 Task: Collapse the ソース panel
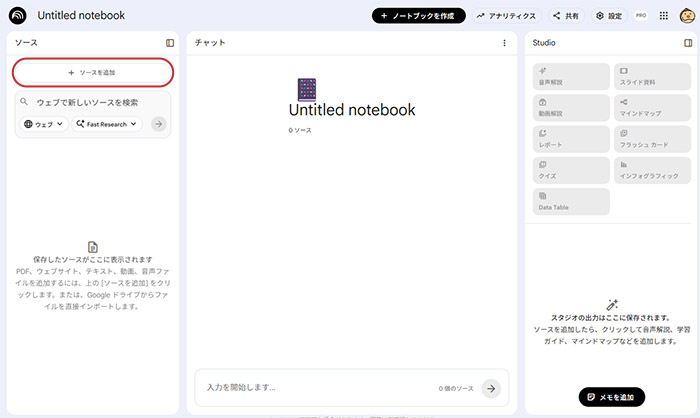(x=170, y=43)
